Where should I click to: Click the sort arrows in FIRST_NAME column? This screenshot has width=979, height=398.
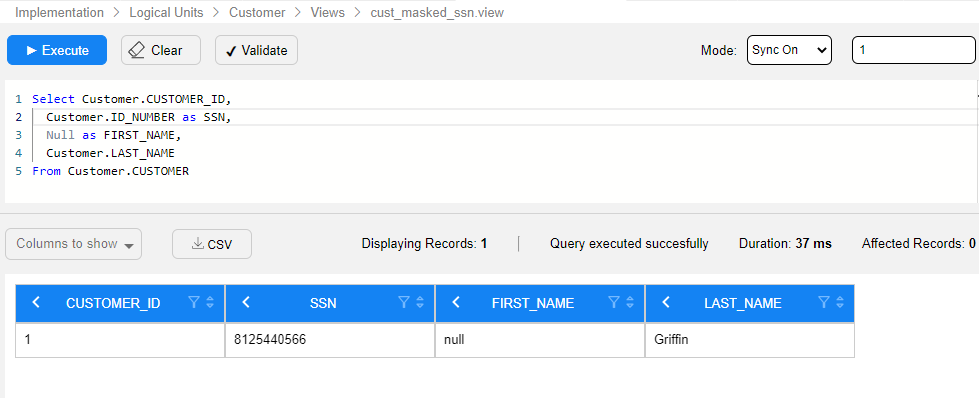tap(629, 302)
